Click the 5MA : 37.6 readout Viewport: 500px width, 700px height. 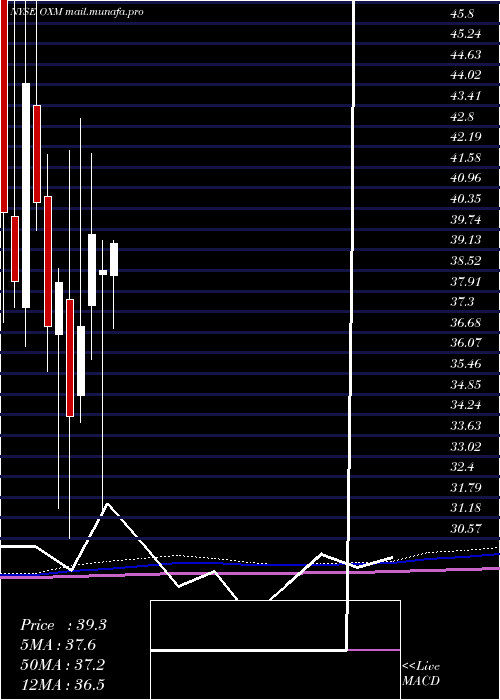click(58, 645)
